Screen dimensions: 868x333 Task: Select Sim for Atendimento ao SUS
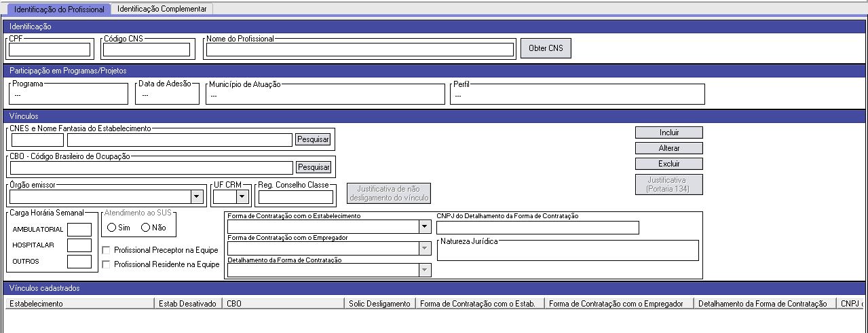[112, 228]
